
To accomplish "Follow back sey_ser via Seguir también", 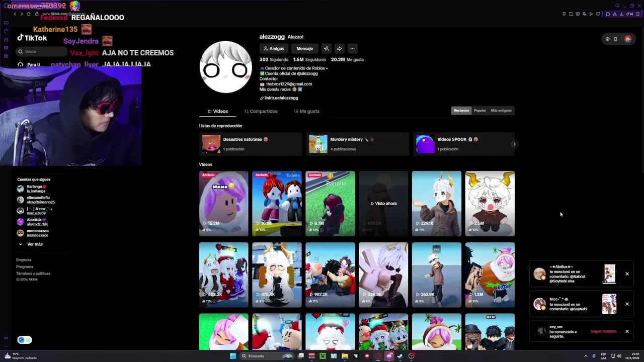I will (603, 332).
